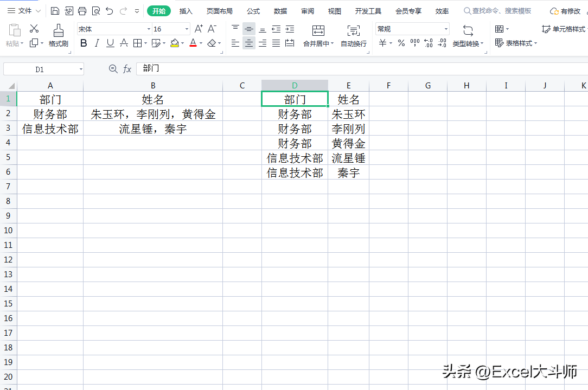The image size is (588, 390).
Task: Cut selection with the scissors icon
Action: click(x=34, y=29)
